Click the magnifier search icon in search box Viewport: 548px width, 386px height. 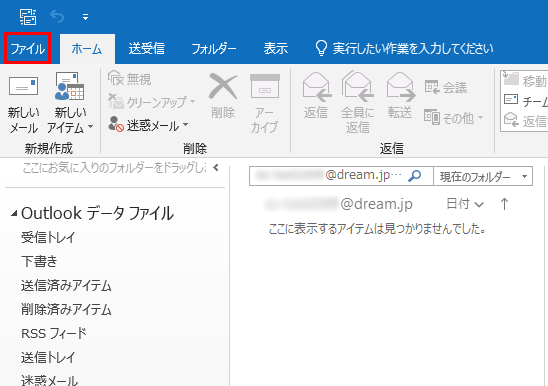415,176
